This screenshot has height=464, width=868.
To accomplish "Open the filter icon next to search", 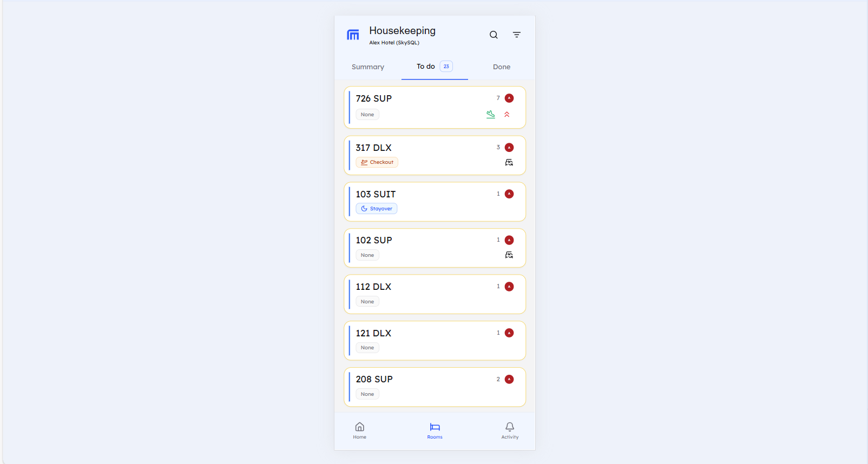I will tap(517, 34).
